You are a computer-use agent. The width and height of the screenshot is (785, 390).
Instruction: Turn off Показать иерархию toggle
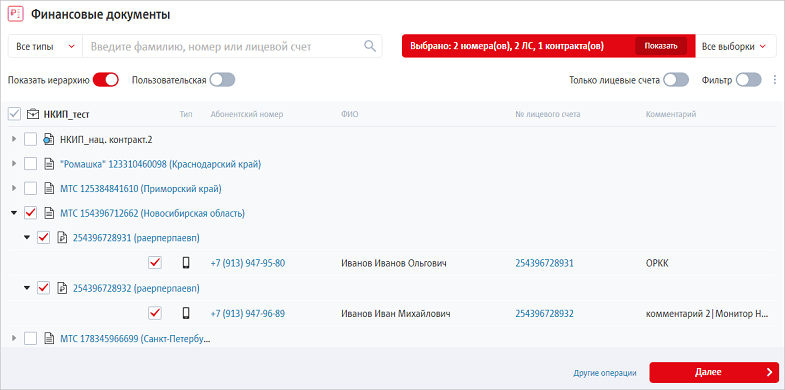106,80
